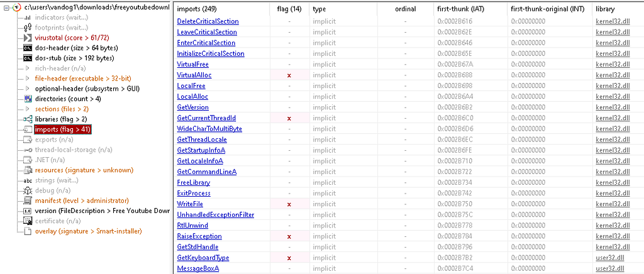Click the directories grid icon
The image size is (644, 274).
pyautogui.click(x=28, y=99)
